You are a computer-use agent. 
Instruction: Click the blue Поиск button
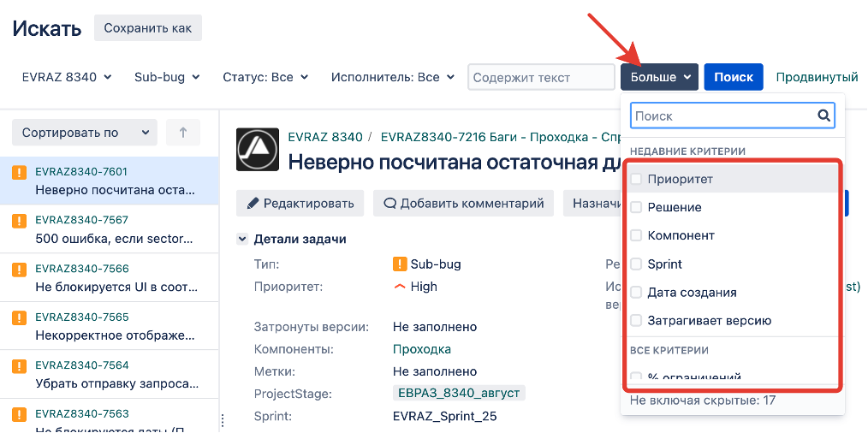(734, 77)
